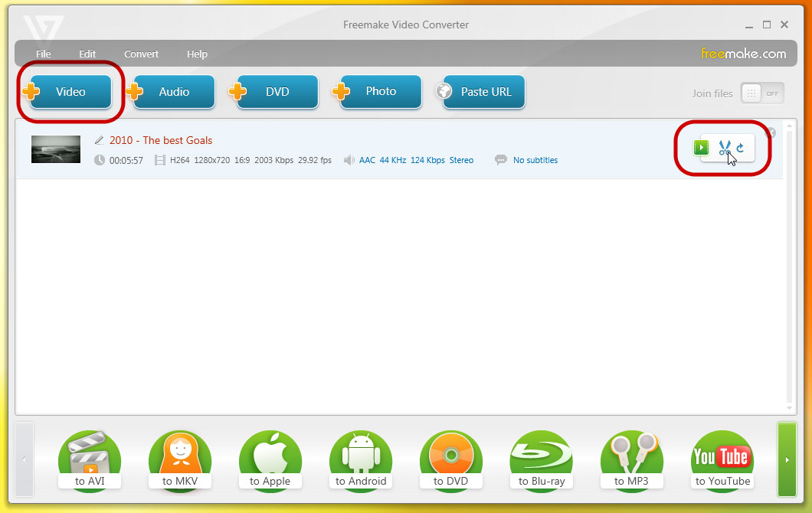Click the video thumbnail for '2010 - The best Goals'
812x513 pixels.
[55, 149]
